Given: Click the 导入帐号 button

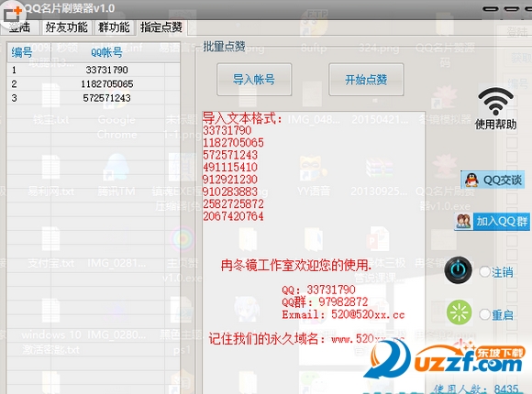Looking at the screenshot, I should (254, 80).
